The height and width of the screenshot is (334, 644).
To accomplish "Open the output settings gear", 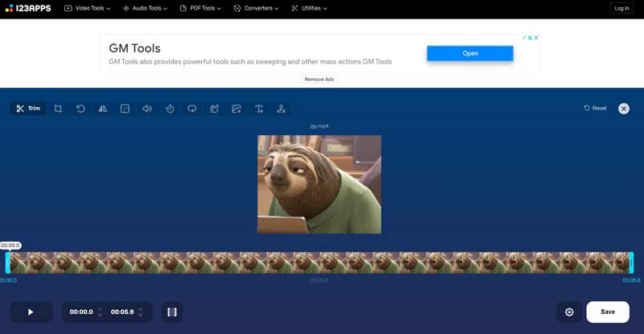I will point(569,311).
